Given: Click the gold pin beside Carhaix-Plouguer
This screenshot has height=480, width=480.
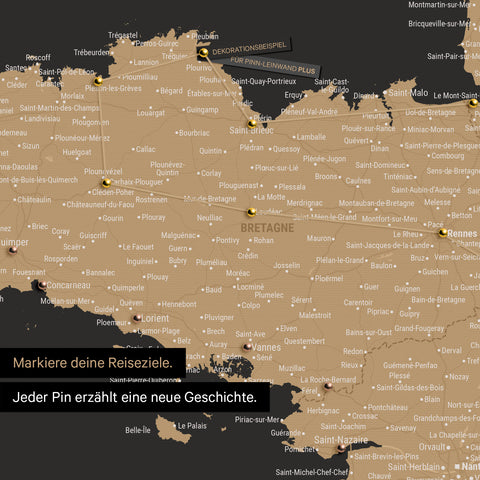Looking at the screenshot, I should pyautogui.click(x=106, y=183).
